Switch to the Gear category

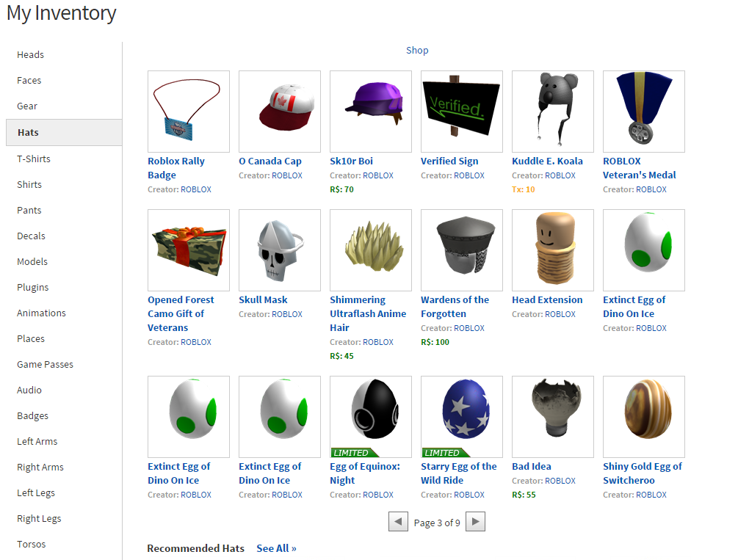point(27,106)
